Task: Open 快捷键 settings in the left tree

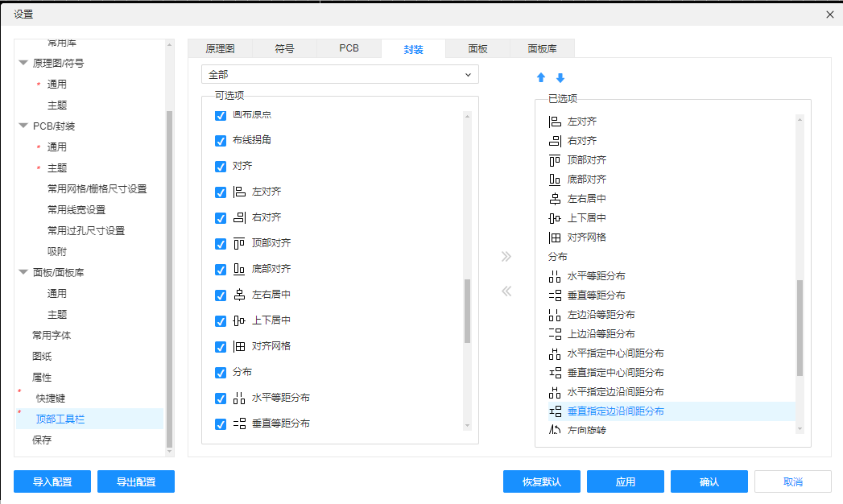Action: (49, 398)
